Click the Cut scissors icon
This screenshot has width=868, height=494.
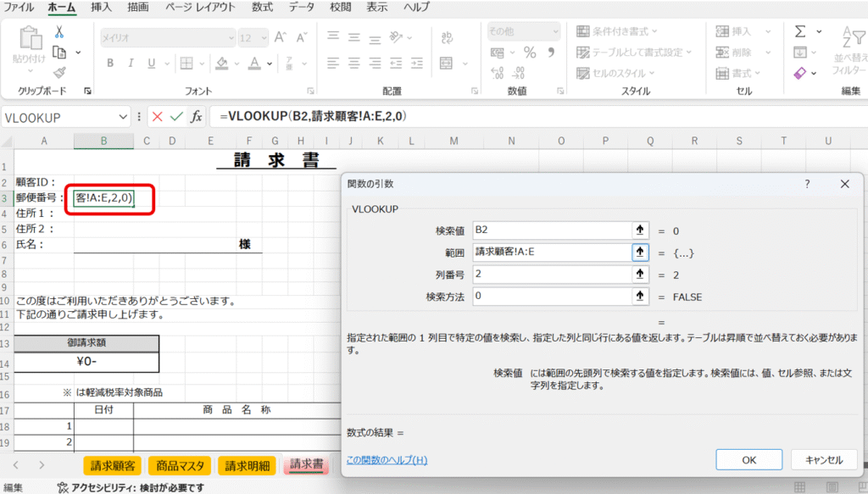pos(59,31)
